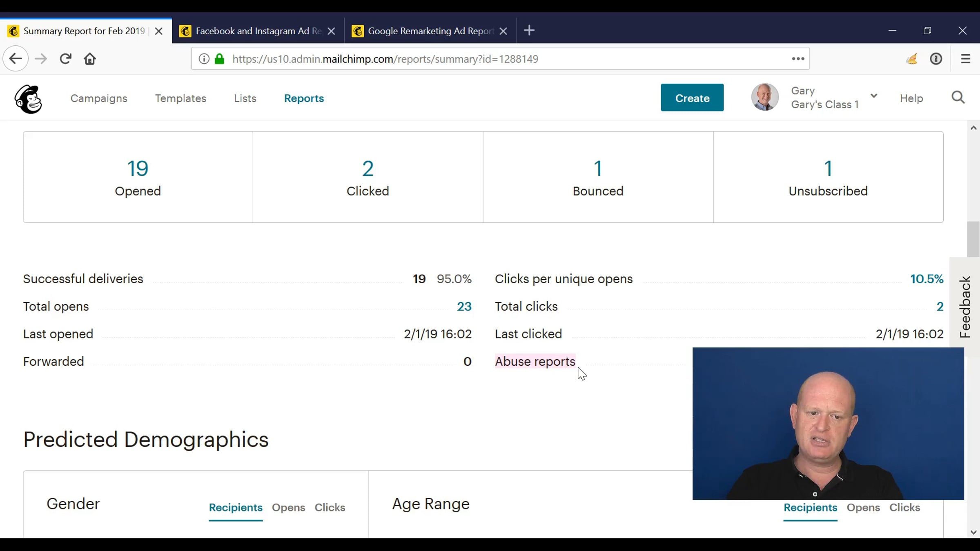Open the Firefox hamburger menu
This screenshot has height=551, width=980.
pyautogui.click(x=965, y=59)
